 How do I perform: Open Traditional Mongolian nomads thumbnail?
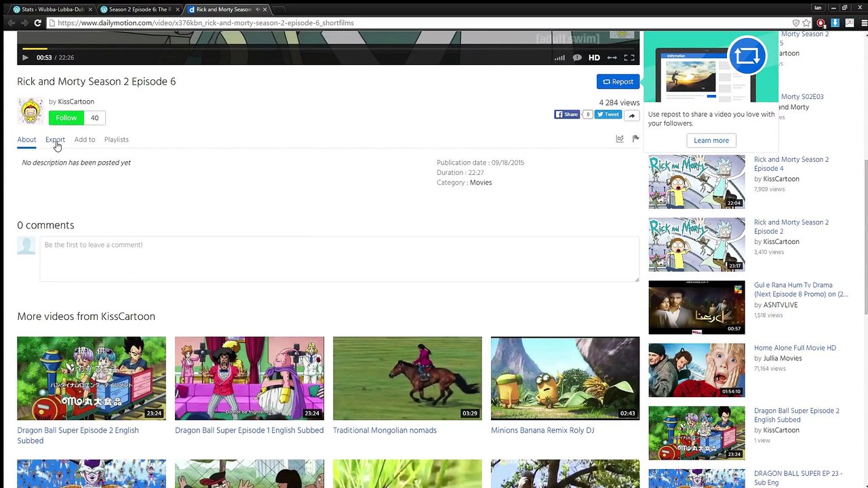pos(408,378)
